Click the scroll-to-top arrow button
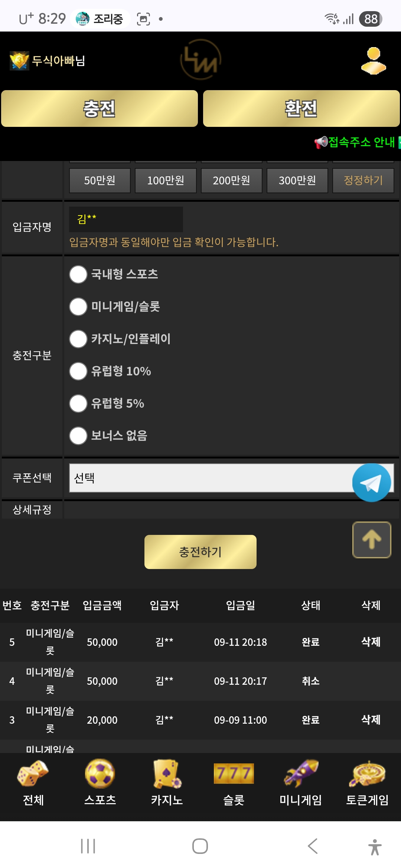Screen dimensions: 401x868 (371, 540)
